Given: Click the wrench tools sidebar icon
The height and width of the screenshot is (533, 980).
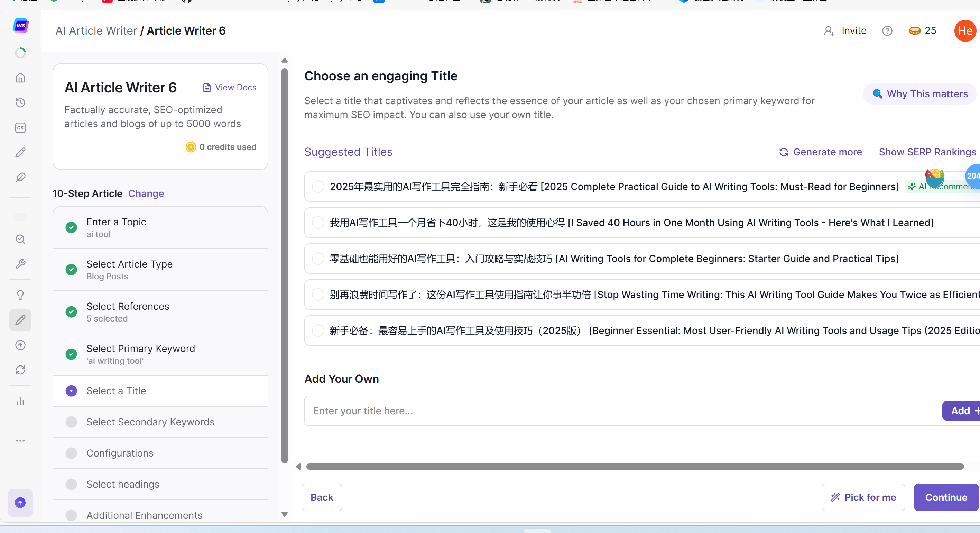Looking at the screenshot, I should [20, 264].
